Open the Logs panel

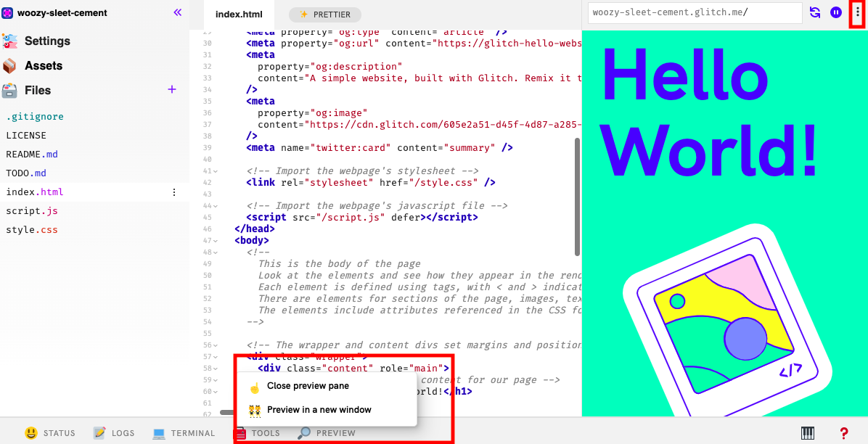(x=114, y=433)
